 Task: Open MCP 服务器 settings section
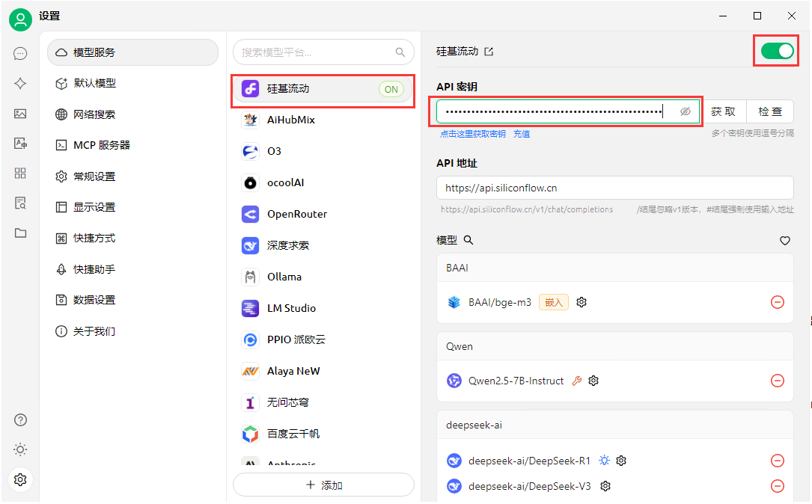coord(132,145)
